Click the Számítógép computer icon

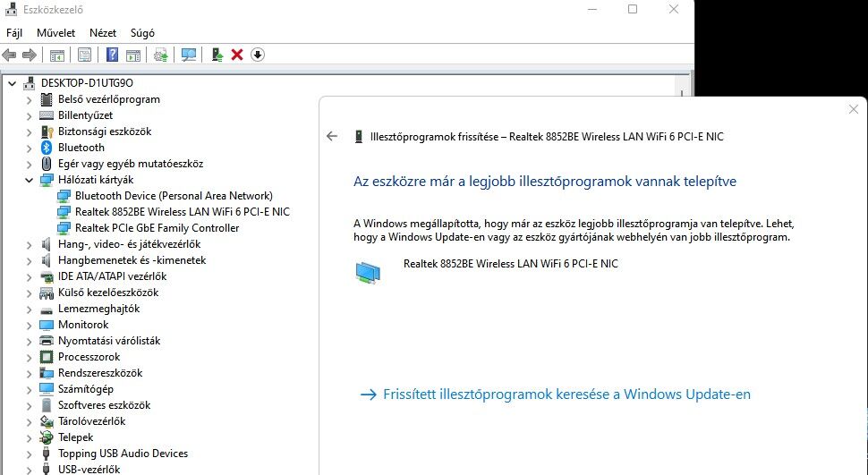[x=47, y=388]
